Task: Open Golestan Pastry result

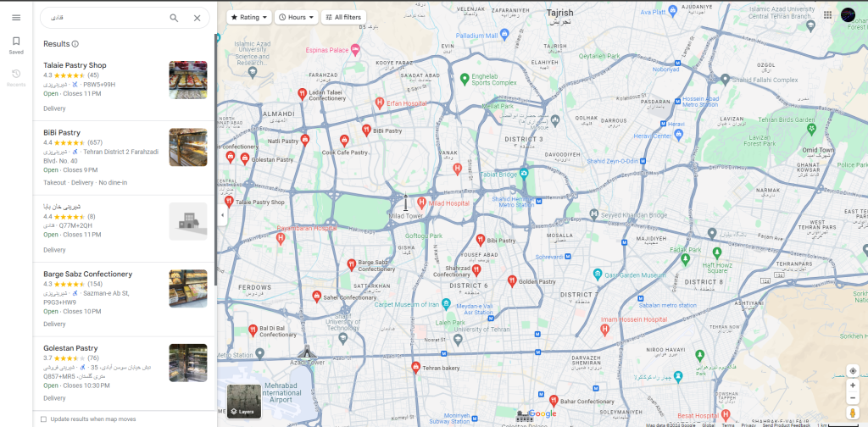Action: tap(125, 374)
